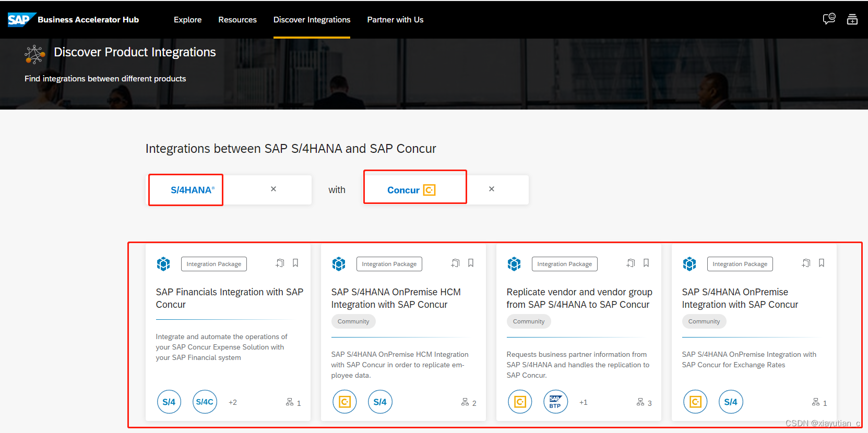Open the feedback chat icon in header
The width and height of the screenshot is (868, 433).
pyautogui.click(x=829, y=19)
